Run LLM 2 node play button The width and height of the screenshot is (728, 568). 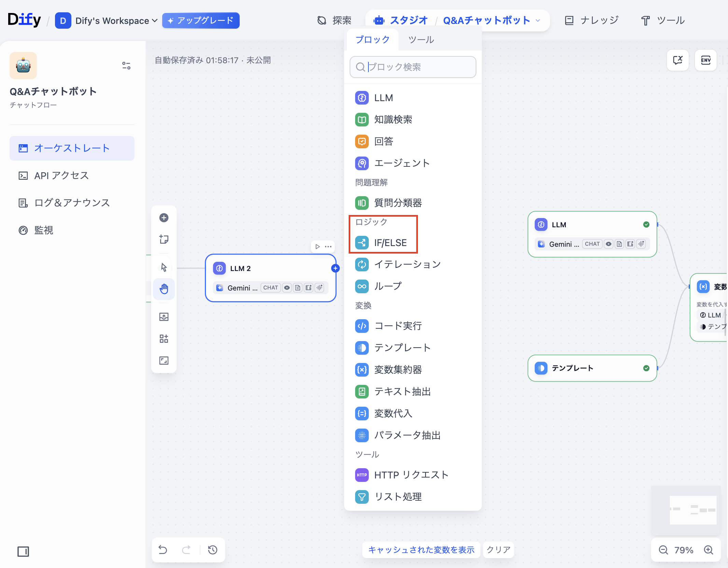pyautogui.click(x=318, y=246)
